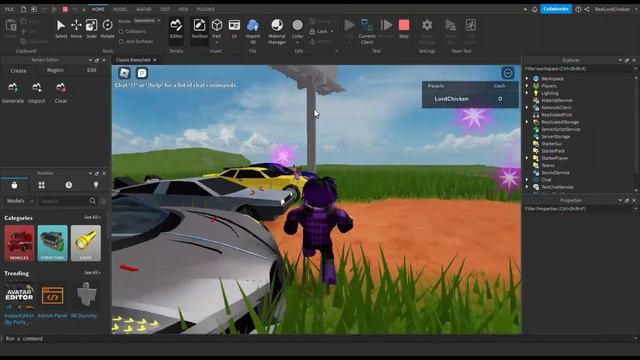Select the Classic Baseplate document tab

pyautogui.click(x=133, y=60)
